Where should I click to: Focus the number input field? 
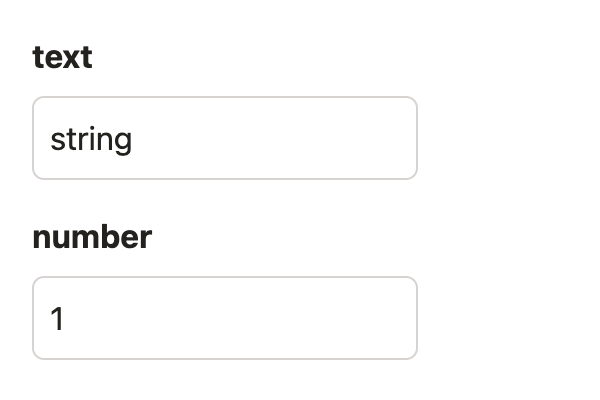(224, 318)
